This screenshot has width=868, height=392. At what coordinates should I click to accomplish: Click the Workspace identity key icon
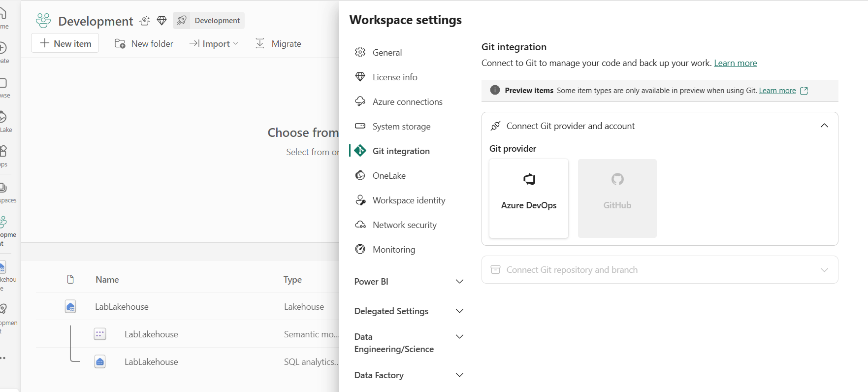(360, 200)
